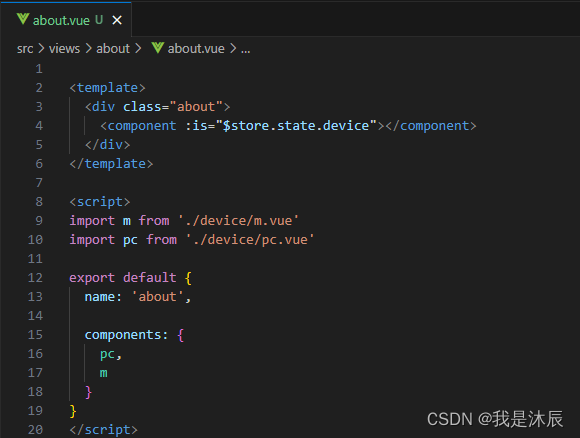The width and height of the screenshot is (580, 438).
Task: Click the export default keyword line
Action: coord(130,277)
